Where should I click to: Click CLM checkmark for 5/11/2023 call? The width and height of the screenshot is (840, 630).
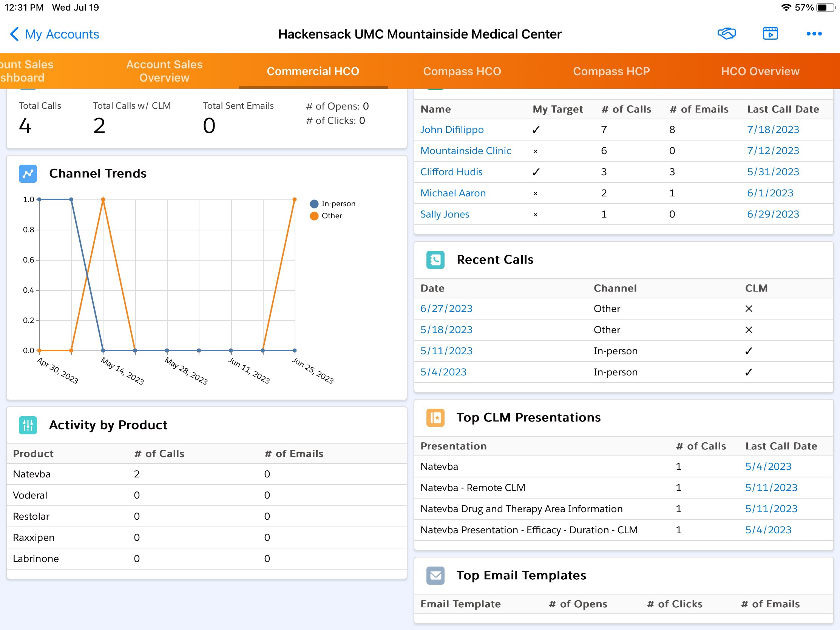(x=749, y=351)
